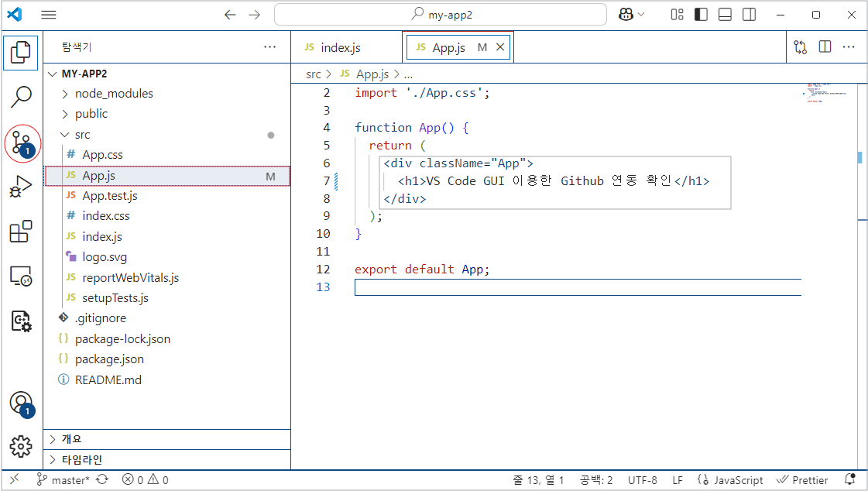This screenshot has width=868, height=491.
Task: Click the my-app2 command center search box
Action: point(441,15)
